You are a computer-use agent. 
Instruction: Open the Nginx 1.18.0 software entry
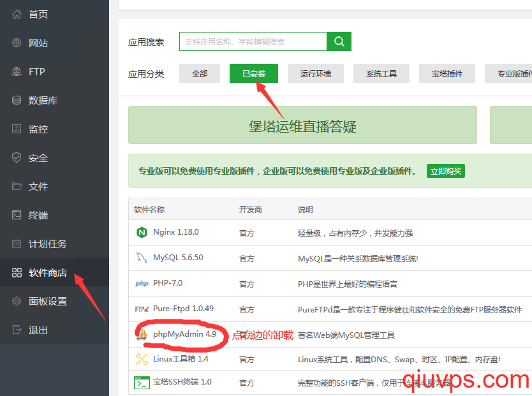tap(176, 232)
